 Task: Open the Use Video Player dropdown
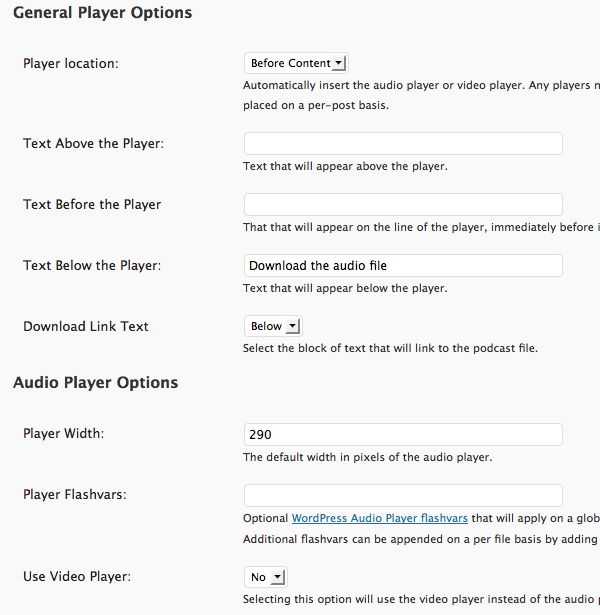coord(266,577)
